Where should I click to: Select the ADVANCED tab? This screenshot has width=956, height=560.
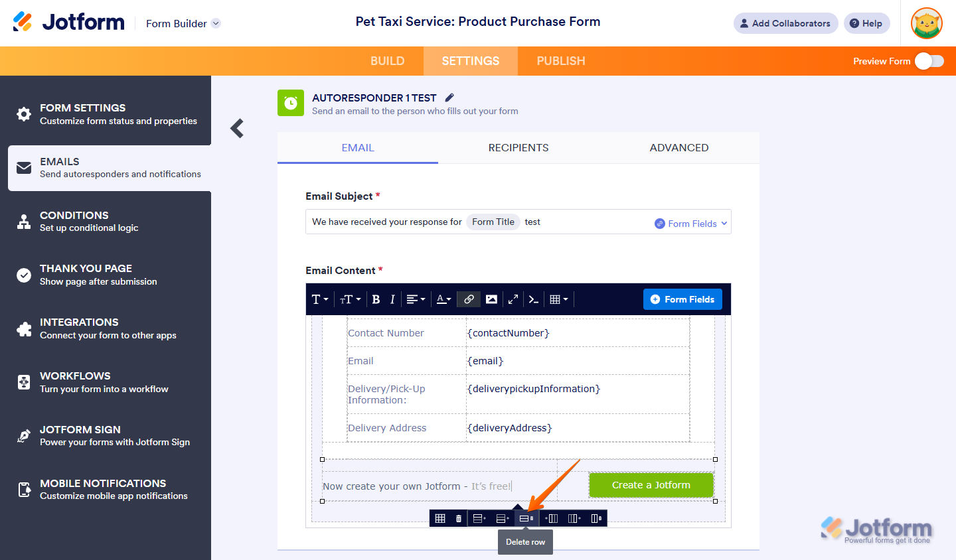pos(679,148)
